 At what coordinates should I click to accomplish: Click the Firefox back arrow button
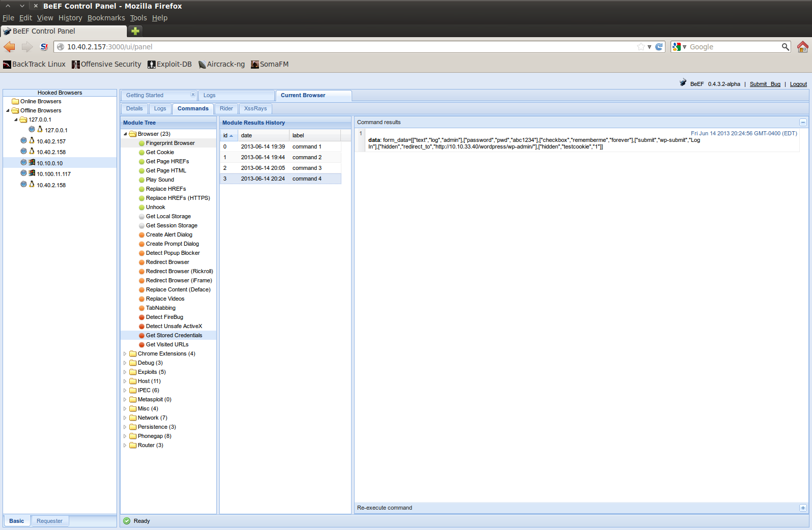coord(10,47)
